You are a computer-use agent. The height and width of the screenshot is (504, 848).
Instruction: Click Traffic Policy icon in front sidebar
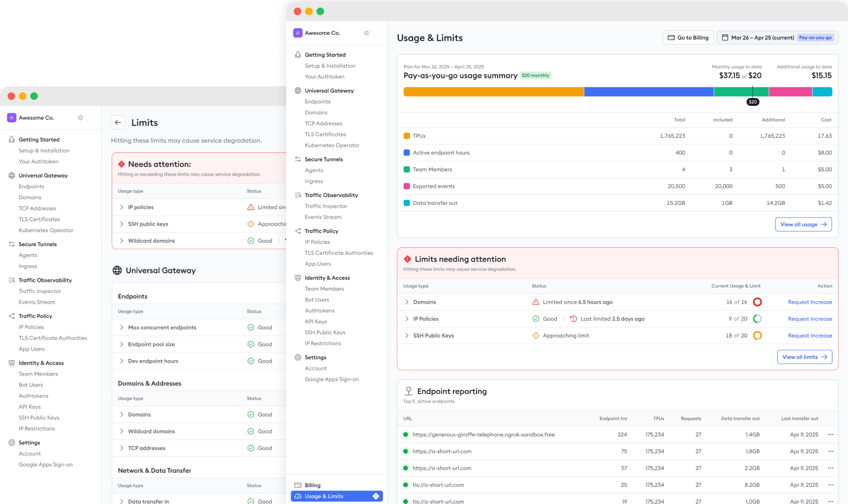(298, 231)
